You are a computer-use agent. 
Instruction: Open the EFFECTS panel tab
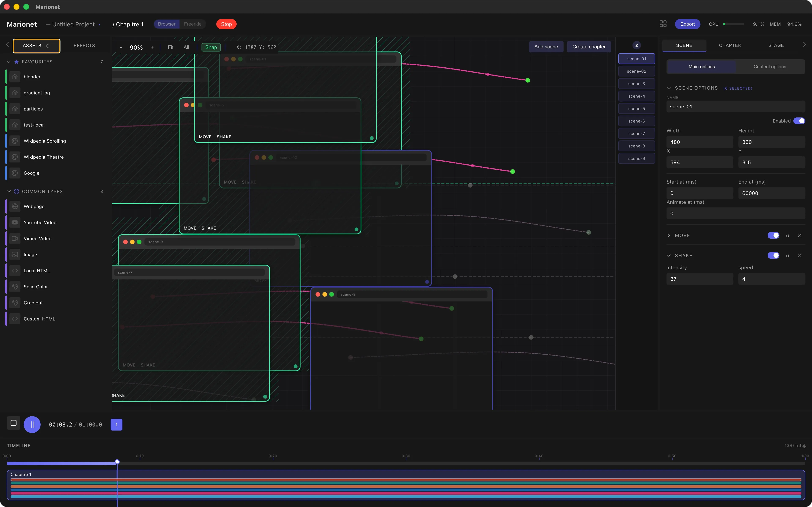[x=84, y=45]
